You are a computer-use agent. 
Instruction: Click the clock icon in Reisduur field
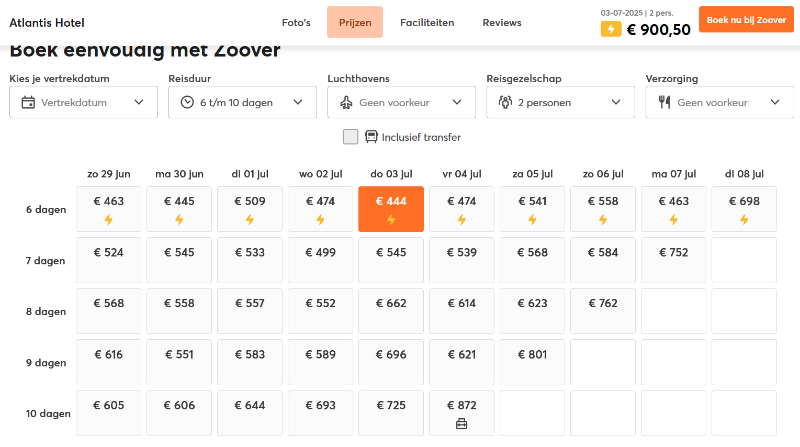point(187,102)
